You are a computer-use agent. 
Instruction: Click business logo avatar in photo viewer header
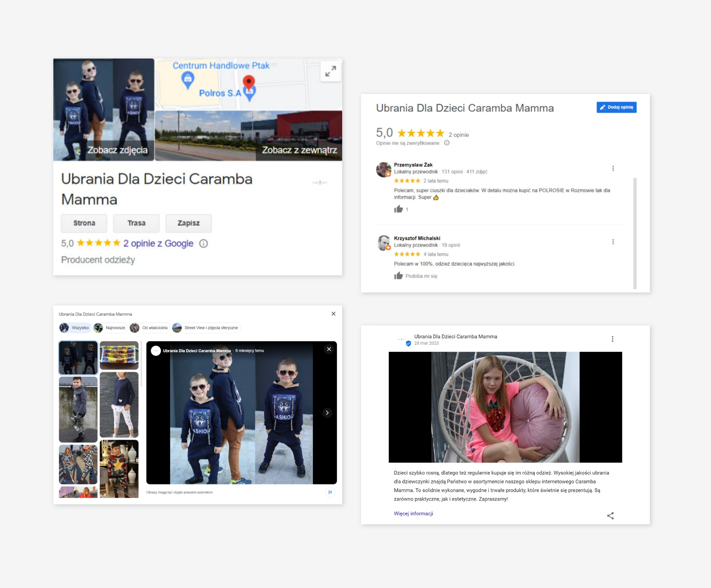156,351
